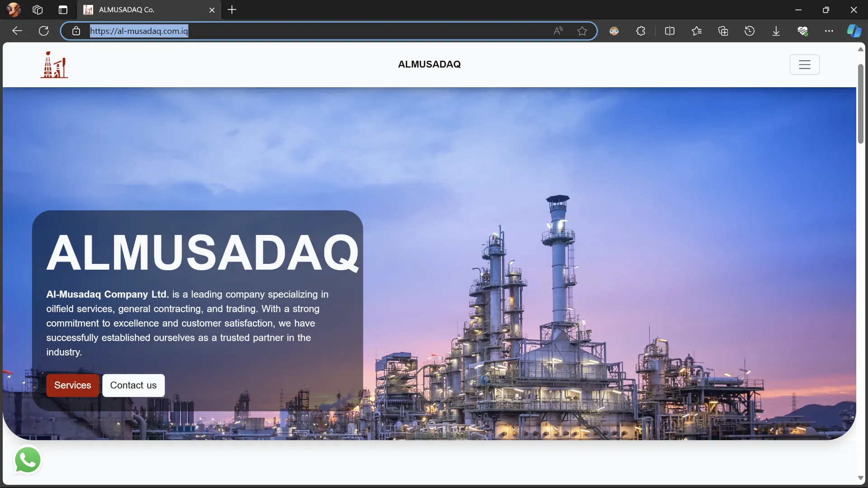The height and width of the screenshot is (488, 868).
Task: Click Read aloud icon in address bar
Action: pyautogui.click(x=558, y=31)
